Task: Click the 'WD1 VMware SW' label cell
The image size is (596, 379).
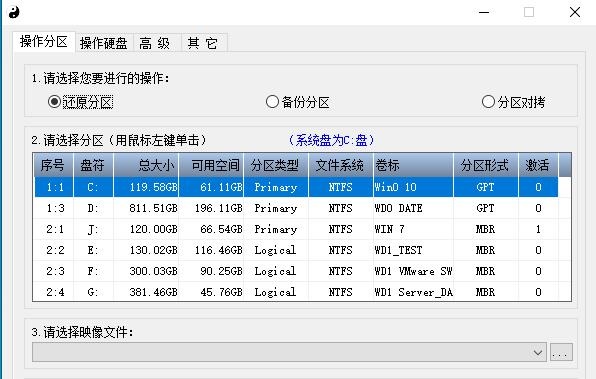Action: tap(414, 271)
